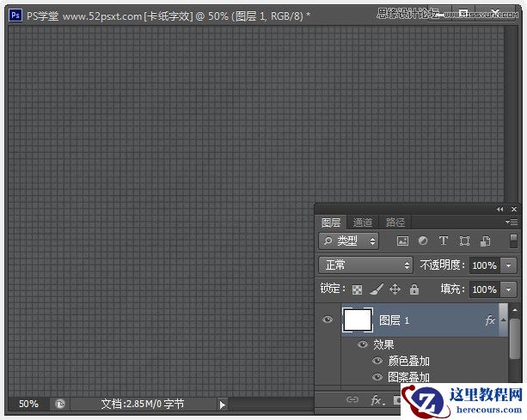Open the layers panel flyout menu
This screenshot has width=527, height=420.
512,222
